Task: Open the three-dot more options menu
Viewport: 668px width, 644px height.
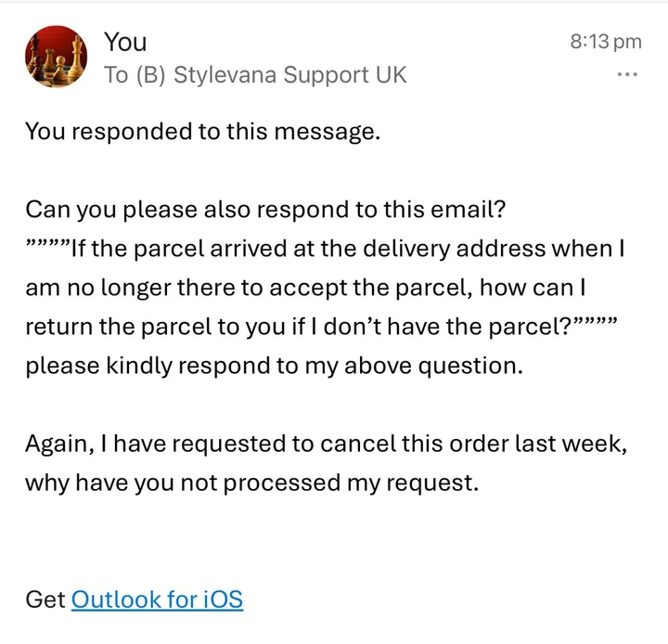Action: 627,75
